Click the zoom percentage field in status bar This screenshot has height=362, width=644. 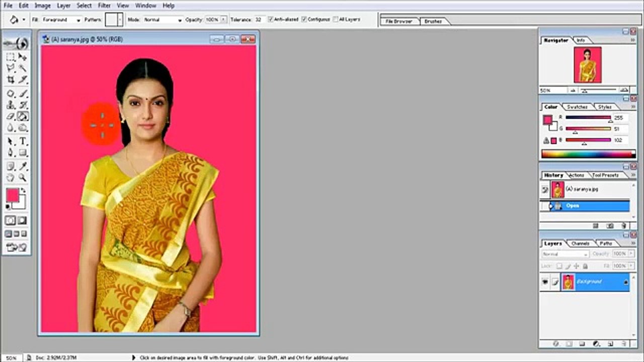coord(12,357)
